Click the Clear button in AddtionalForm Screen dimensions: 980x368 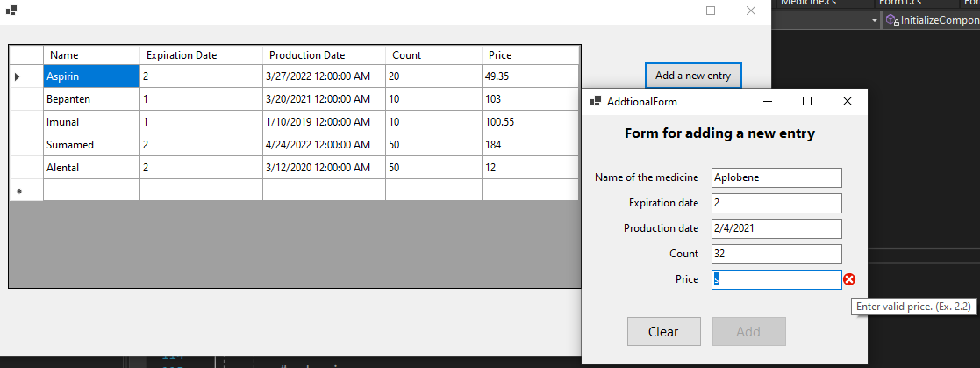point(664,332)
